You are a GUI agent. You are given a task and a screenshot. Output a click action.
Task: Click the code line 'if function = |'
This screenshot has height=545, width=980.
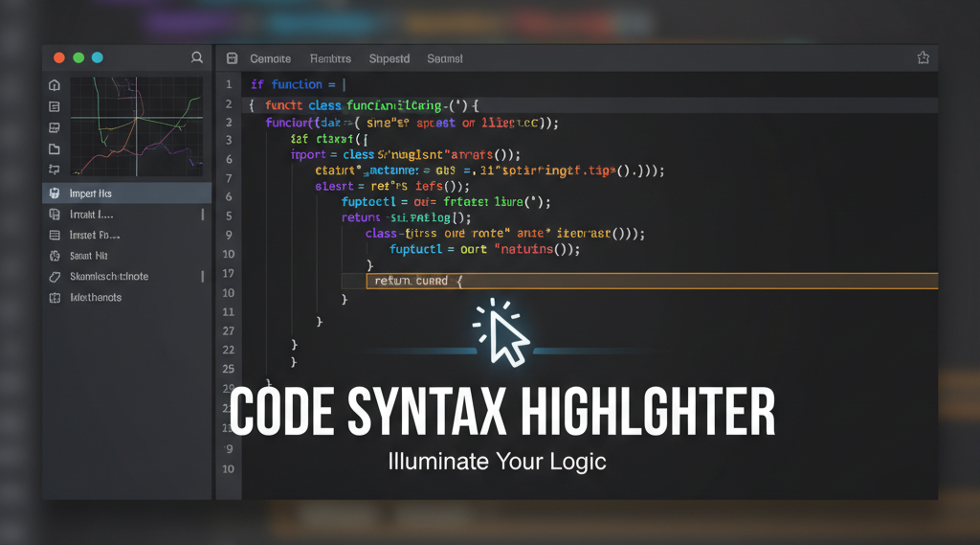(x=299, y=84)
